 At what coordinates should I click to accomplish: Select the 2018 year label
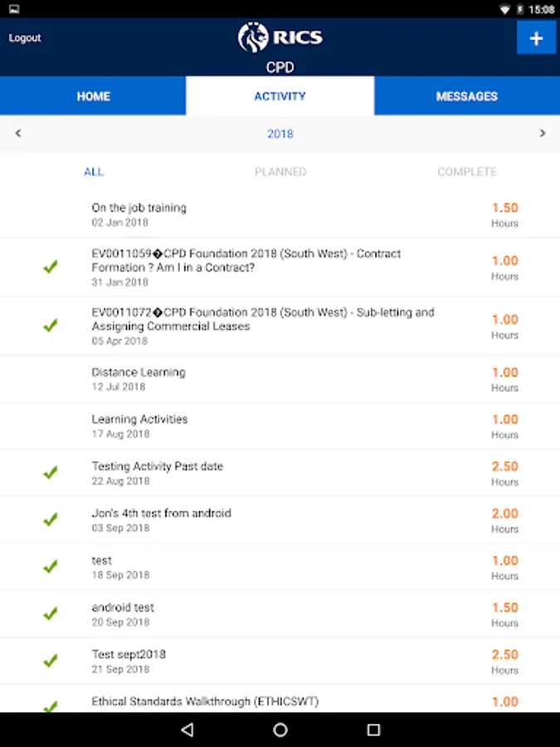click(x=280, y=134)
